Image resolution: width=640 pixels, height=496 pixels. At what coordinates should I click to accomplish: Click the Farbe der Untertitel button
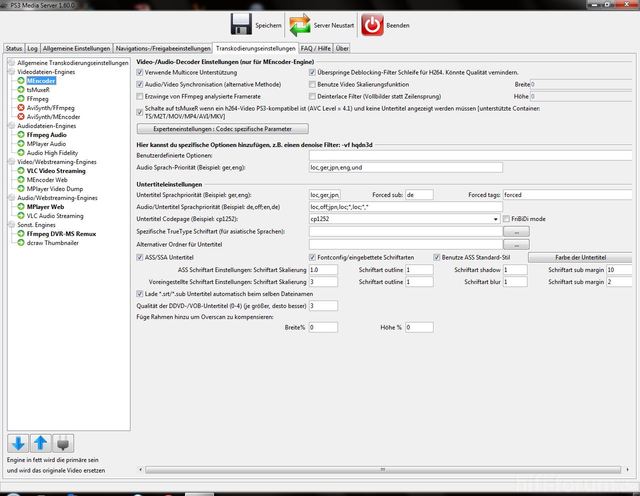(x=580, y=257)
